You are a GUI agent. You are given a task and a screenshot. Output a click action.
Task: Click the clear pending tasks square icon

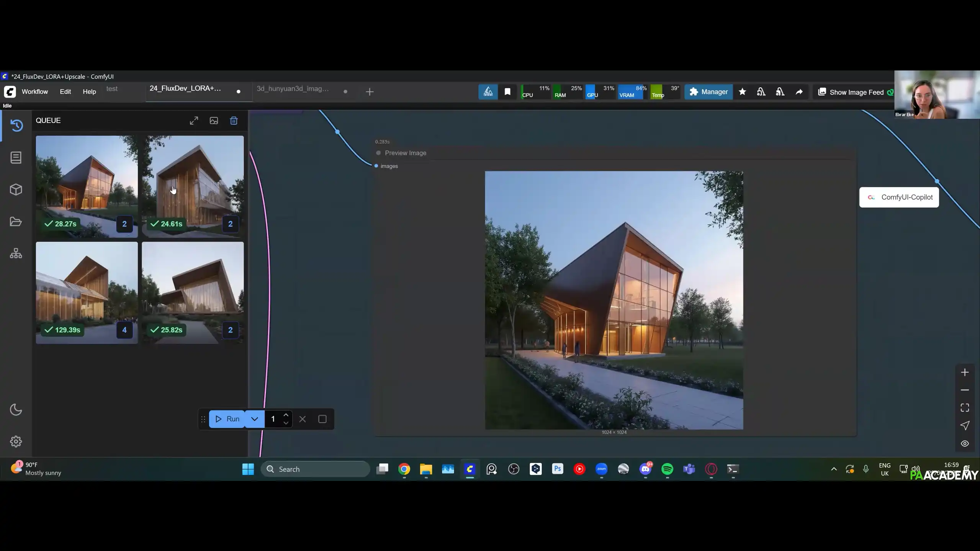(x=322, y=419)
